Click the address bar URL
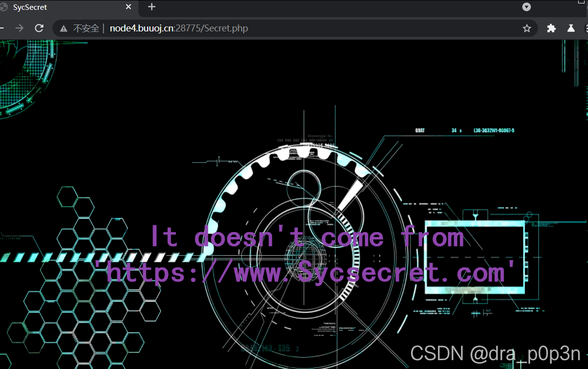 coord(179,28)
